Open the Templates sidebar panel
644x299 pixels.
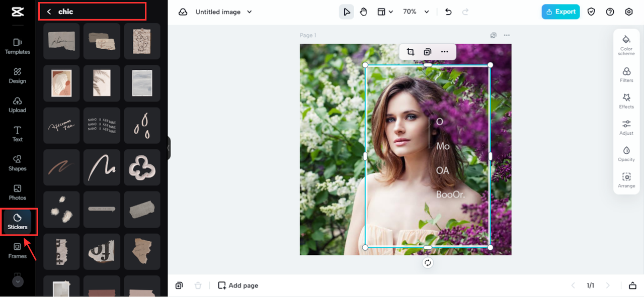point(18,46)
